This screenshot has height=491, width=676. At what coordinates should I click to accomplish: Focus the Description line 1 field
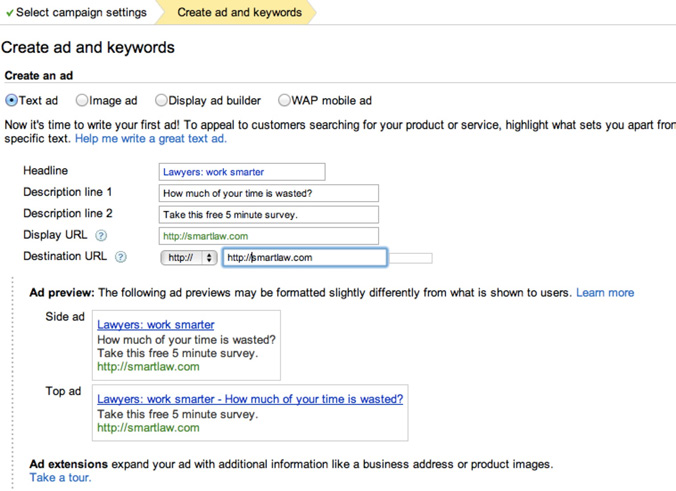[x=268, y=193]
